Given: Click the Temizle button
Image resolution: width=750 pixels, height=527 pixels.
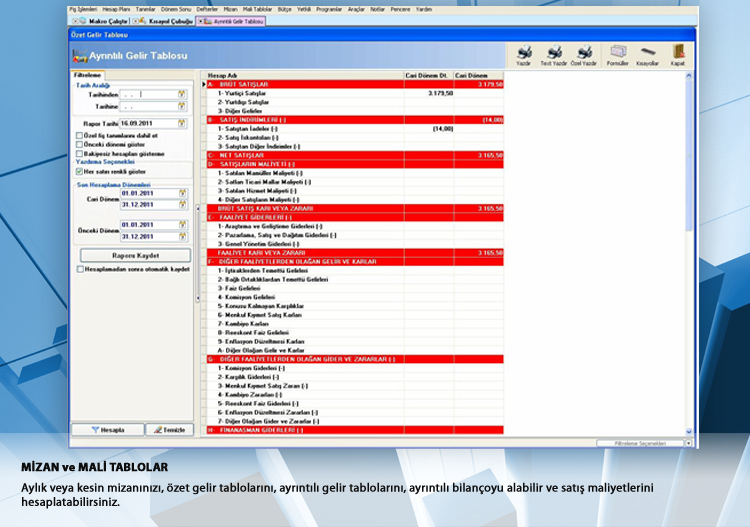Looking at the screenshot, I should point(168,429).
